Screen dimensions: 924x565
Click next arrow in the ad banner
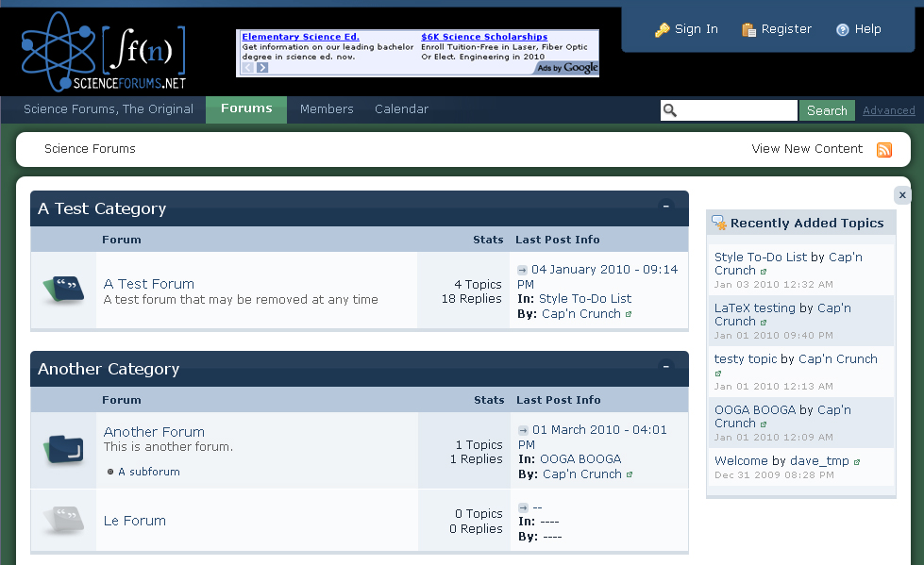(262, 68)
